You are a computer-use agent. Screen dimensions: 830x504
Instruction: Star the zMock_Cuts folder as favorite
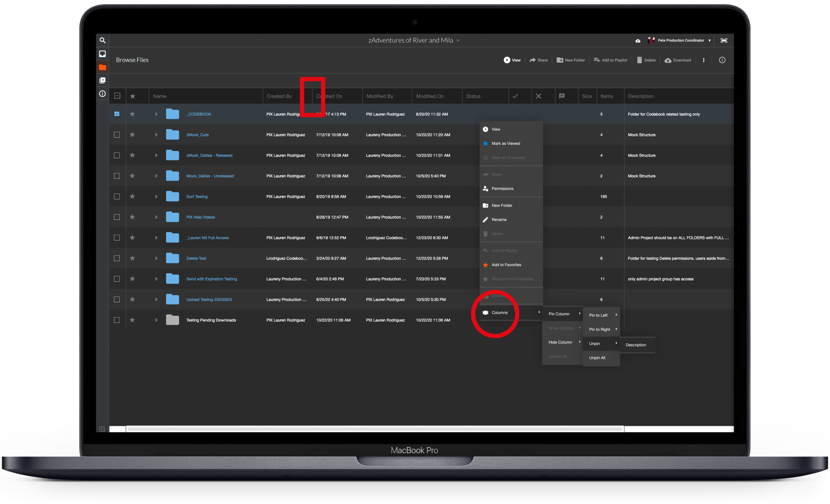tap(132, 135)
